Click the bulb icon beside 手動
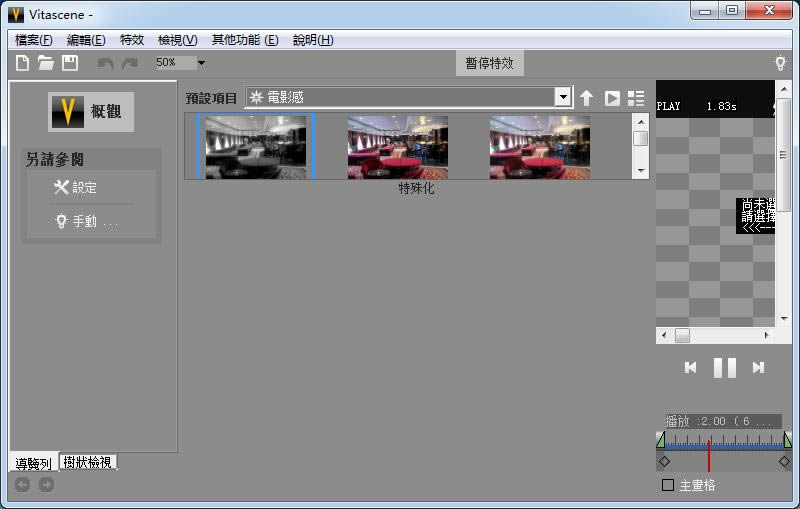Image resolution: width=800 pixels, height=509 pixels. (61, 221)
